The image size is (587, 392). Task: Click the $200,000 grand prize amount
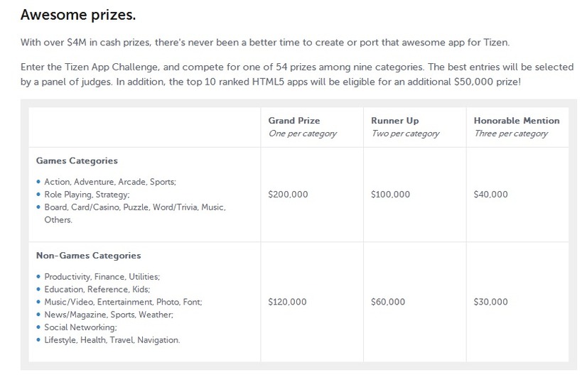pos(288,194)
